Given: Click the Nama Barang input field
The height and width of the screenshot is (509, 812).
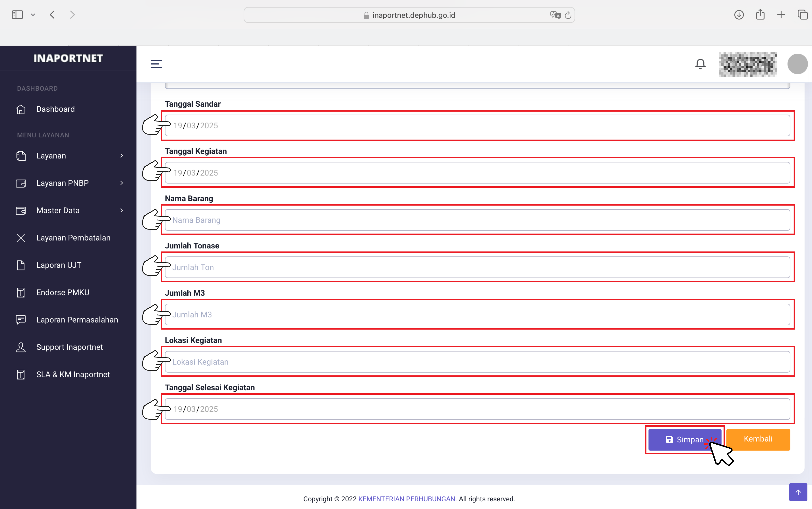Looking at the screenshot, I should (477, 220).
